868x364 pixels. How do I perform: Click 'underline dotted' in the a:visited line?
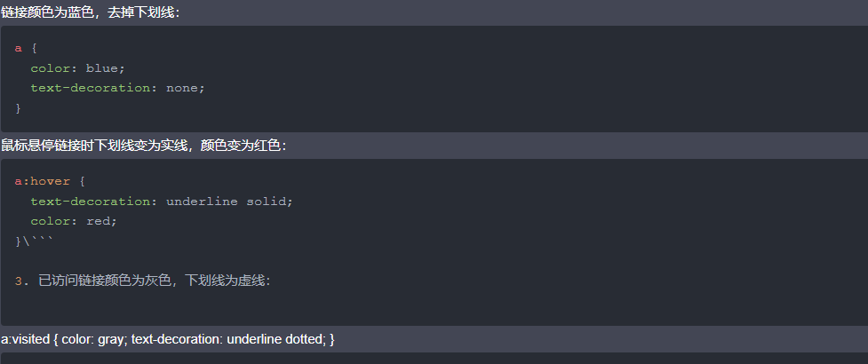[x=274, y=339]
